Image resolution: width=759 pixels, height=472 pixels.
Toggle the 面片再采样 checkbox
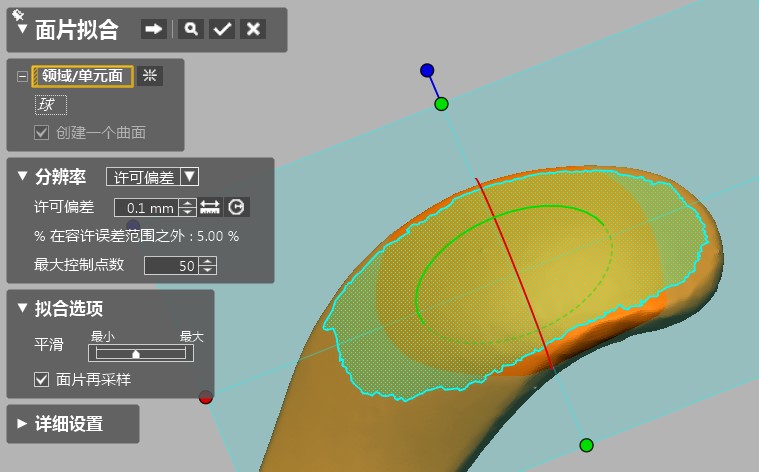point(42,379)
